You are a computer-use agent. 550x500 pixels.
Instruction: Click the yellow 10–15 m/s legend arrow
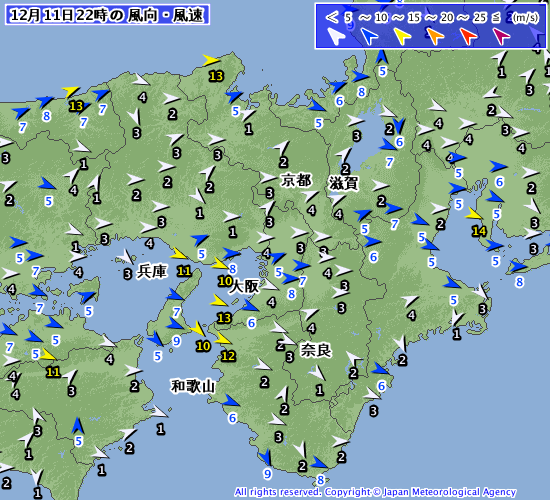402,36
